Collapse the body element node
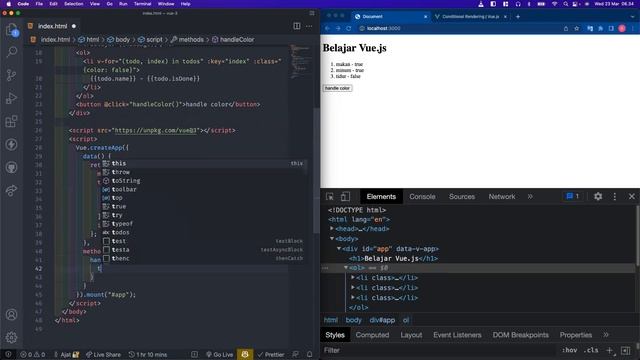This screenshot has height=360, width=640. [332, 238]
